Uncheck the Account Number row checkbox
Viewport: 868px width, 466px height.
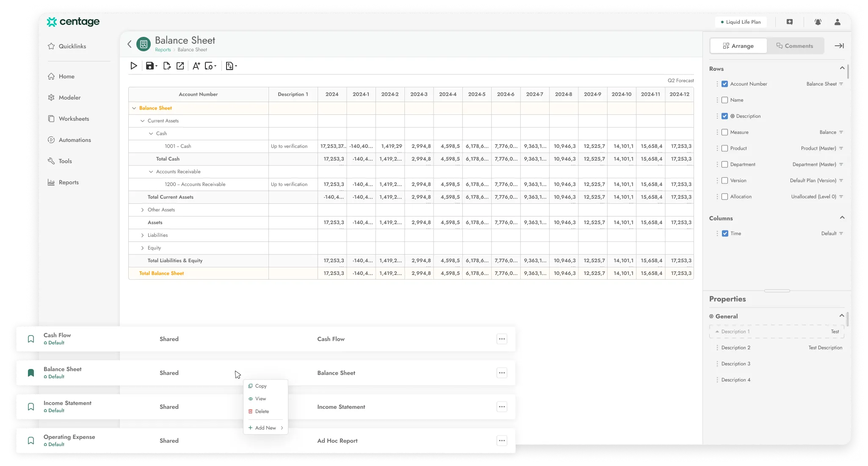click(x=724, y=84)
